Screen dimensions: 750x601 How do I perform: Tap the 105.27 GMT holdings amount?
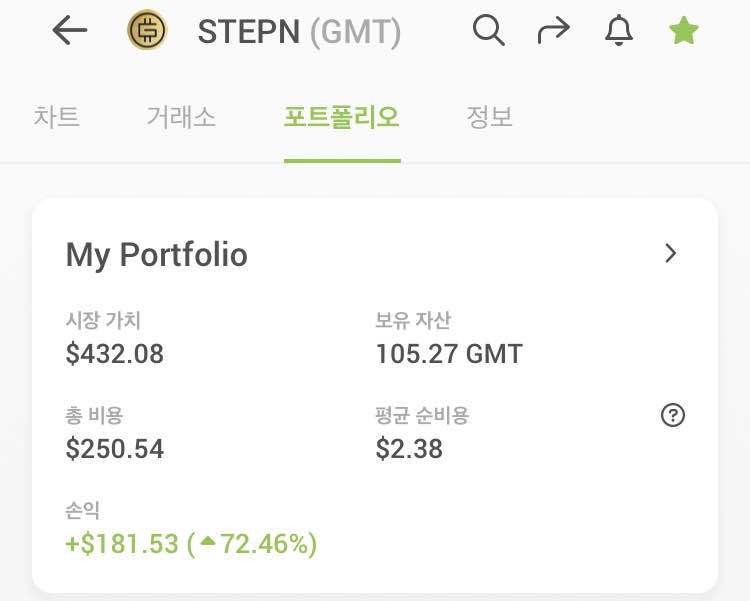click(x=449, y=353)
